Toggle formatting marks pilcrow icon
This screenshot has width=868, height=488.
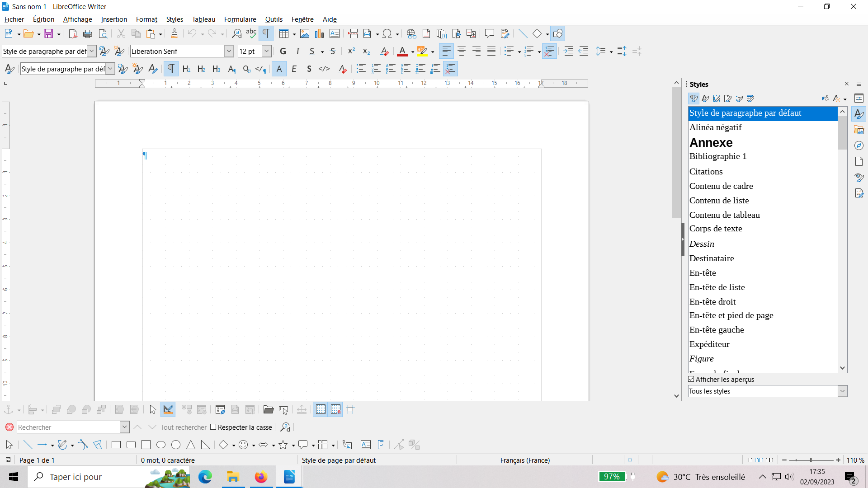[x=266, y=33]
